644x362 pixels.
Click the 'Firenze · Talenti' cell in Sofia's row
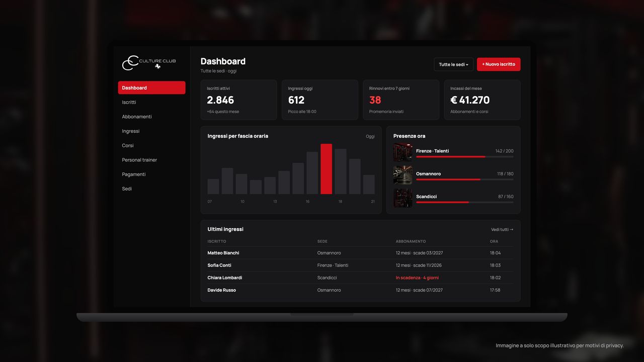(333, 265)
